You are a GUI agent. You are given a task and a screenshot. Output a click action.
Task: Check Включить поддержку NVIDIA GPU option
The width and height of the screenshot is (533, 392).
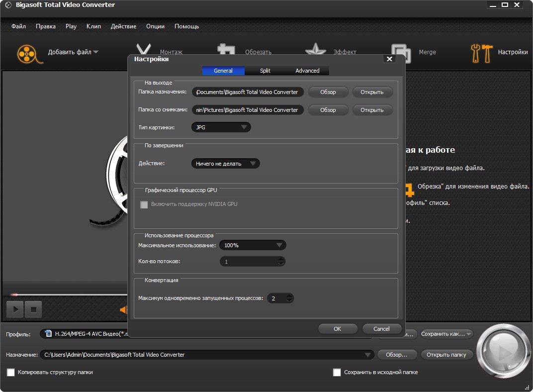pyautogui.click(x=144, y=204)
